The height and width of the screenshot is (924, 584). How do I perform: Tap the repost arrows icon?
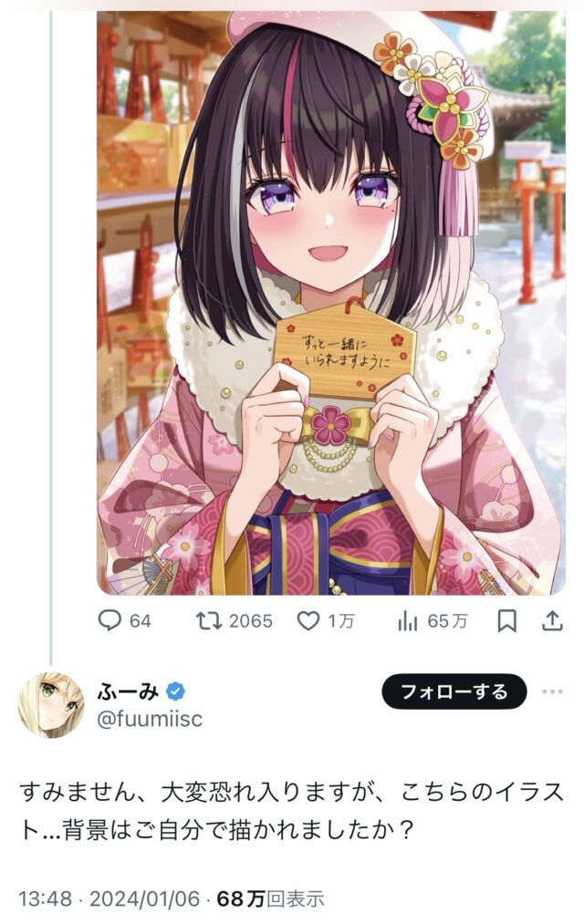208,620
